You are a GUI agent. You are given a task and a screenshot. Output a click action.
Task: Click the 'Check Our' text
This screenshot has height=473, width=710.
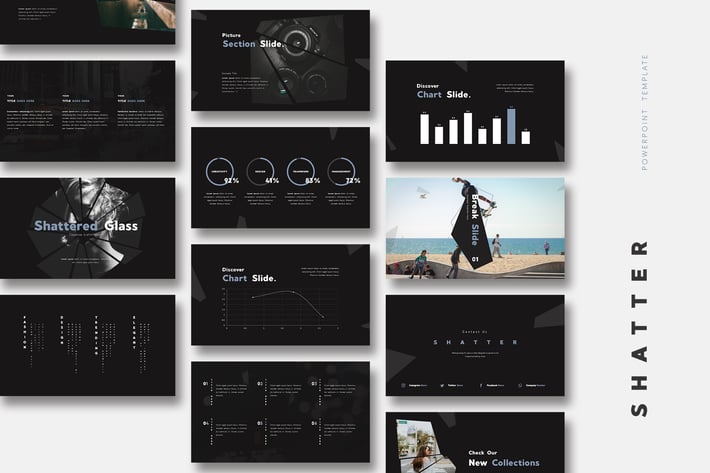click(483, 453)
